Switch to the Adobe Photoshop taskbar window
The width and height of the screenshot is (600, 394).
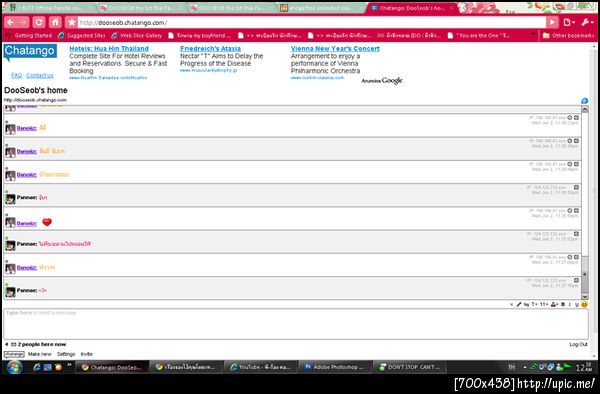334,367
